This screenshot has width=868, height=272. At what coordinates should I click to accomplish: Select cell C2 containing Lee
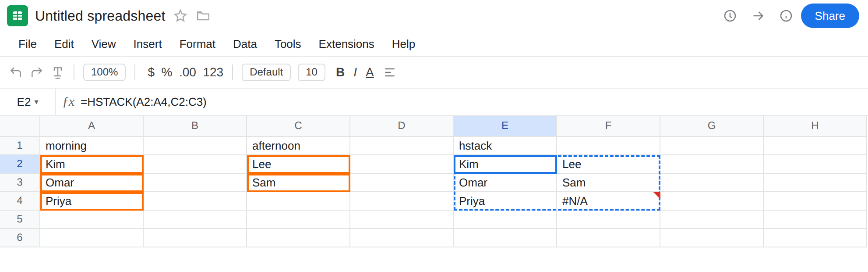[x=298, y=164]
